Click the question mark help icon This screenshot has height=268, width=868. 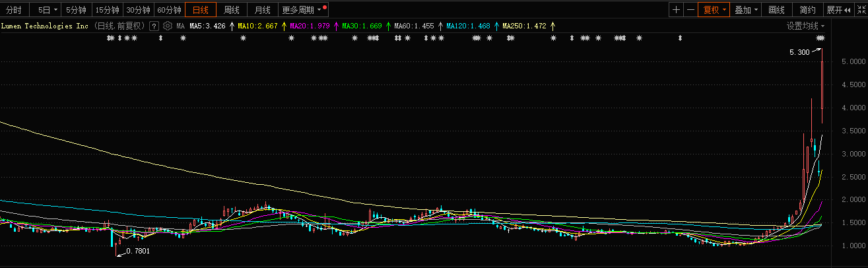coord(154,26)
